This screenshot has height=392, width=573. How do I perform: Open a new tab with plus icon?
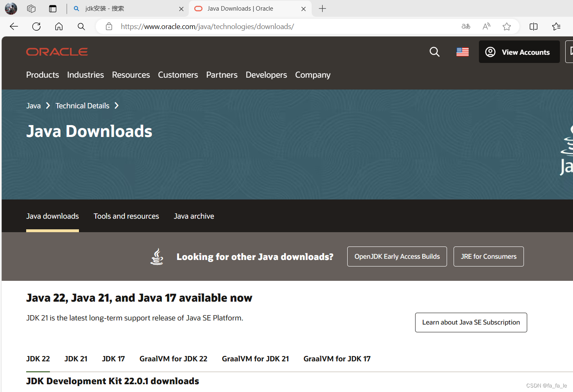(322, 9)
